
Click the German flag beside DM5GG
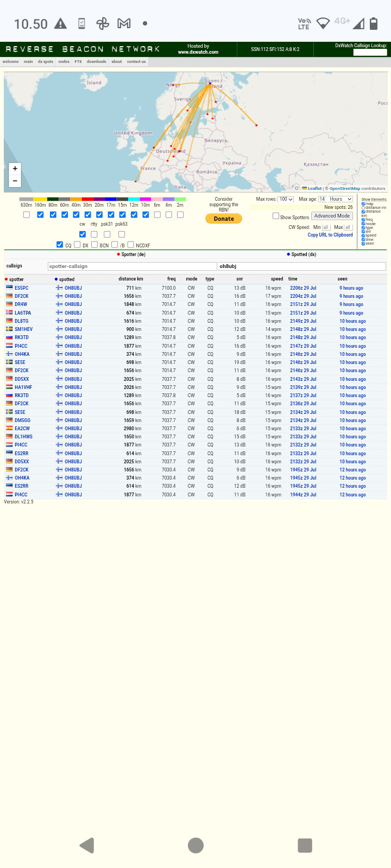point(9,420)
